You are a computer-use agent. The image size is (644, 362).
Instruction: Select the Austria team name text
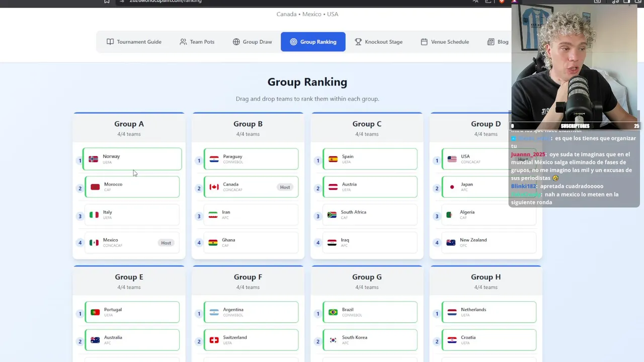click(x=349, y=185)
